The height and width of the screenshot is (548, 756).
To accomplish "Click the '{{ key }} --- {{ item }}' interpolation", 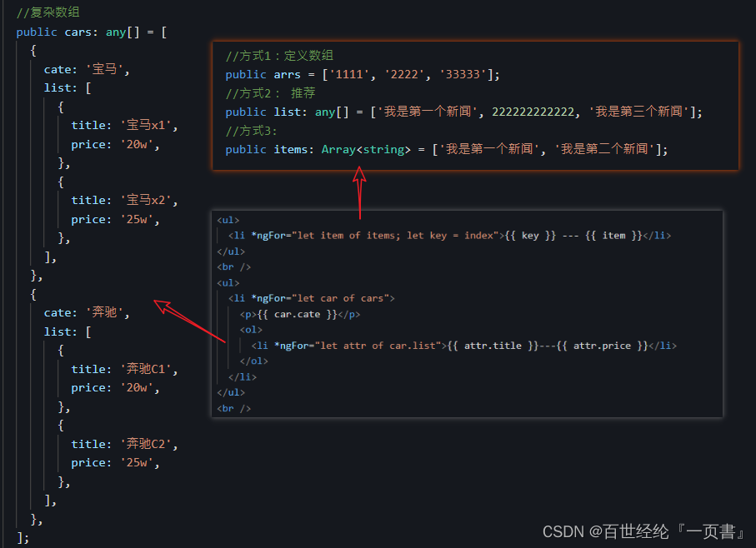I will tap(573, 236).
